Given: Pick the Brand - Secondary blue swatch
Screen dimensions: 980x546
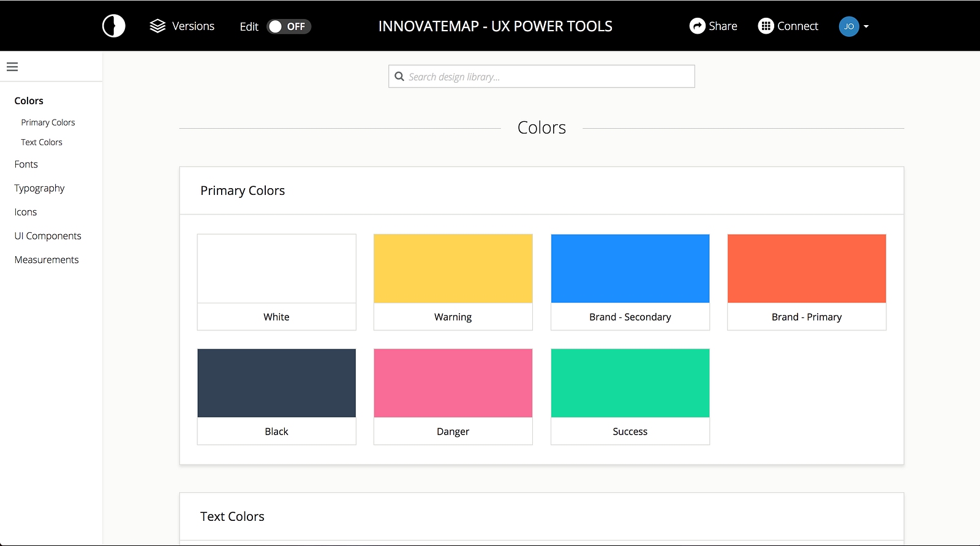Looking at the screenshot, I should coord(630,269).
